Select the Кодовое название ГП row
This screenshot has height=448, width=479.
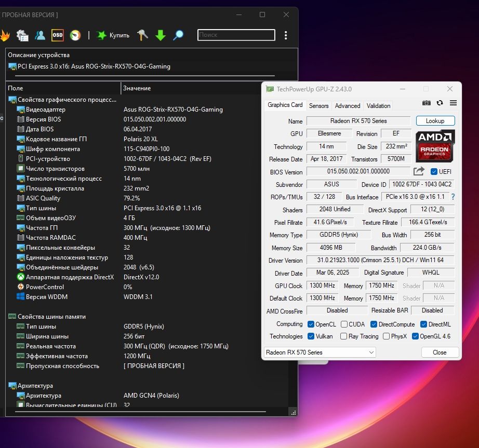click(x=133, y=139)
